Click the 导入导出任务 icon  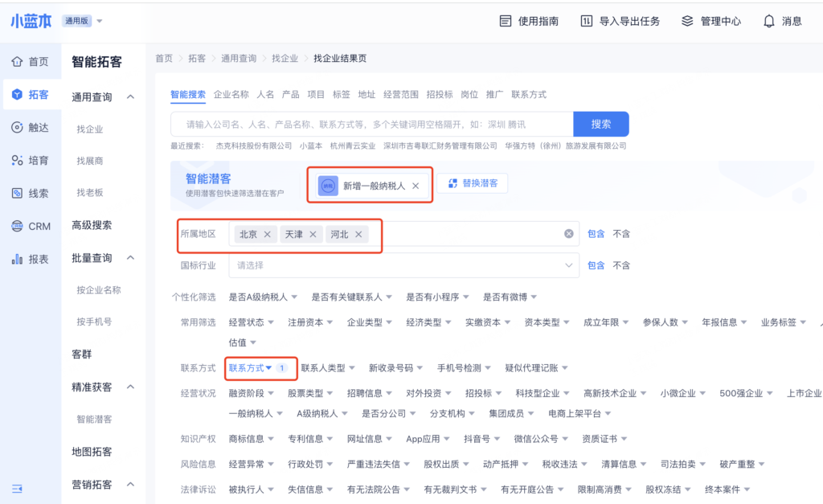tap(587, 21)
